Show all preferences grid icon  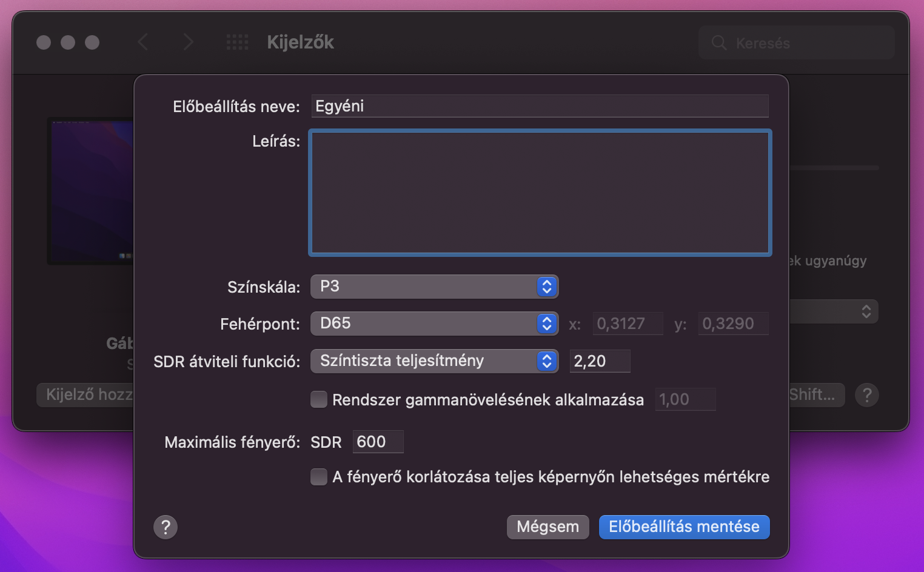point(237,42)
